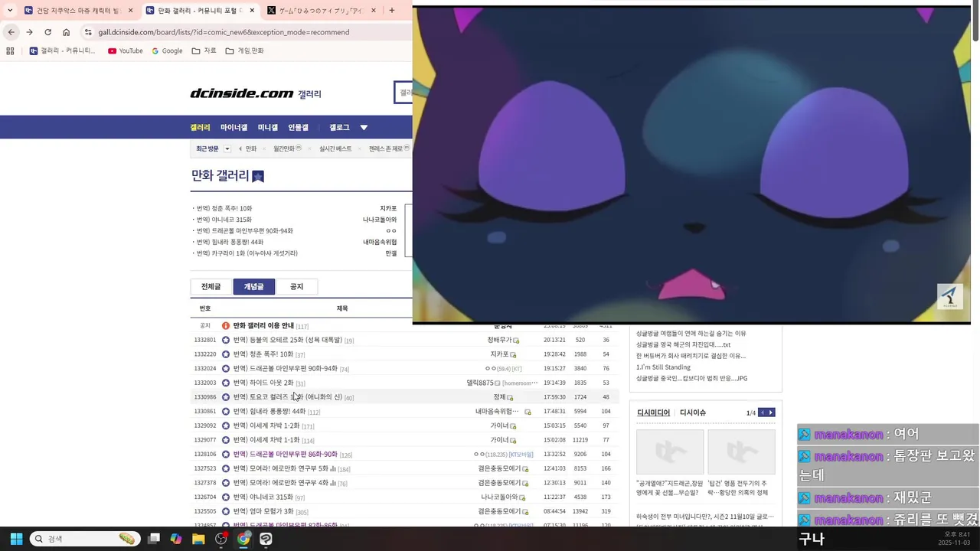The width and height of the screenshot is (980, 551).
Task: Select the 개념글 tab
Action: (253, 286)
